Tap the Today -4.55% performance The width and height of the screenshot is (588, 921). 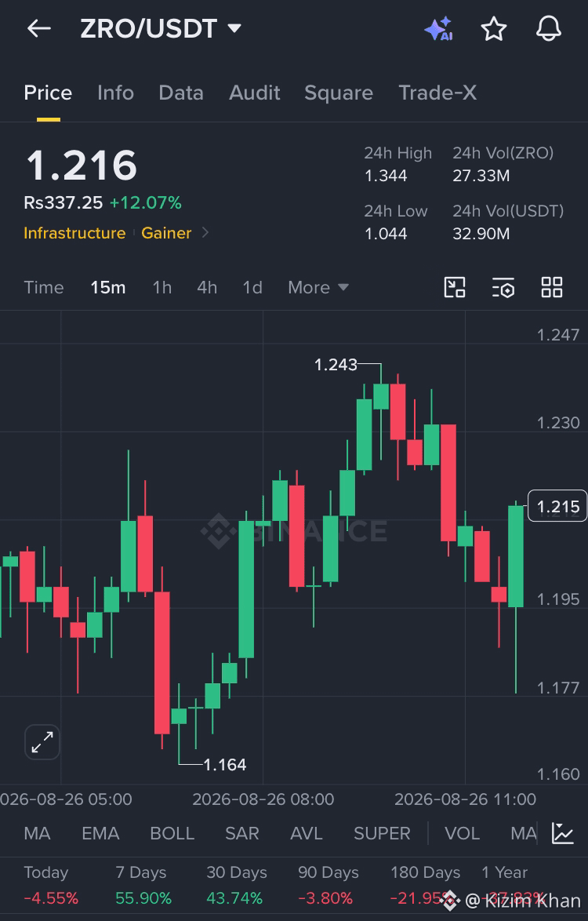(51, 885)
